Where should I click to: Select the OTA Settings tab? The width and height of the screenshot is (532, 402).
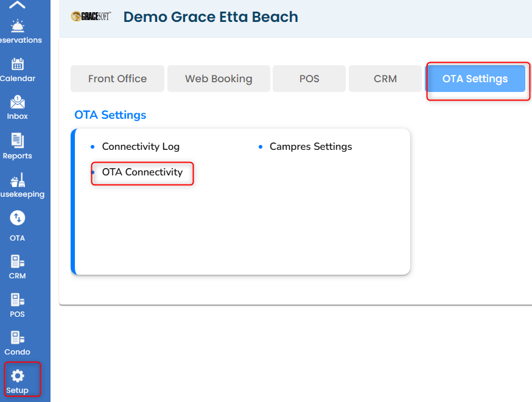click(475, 79)
